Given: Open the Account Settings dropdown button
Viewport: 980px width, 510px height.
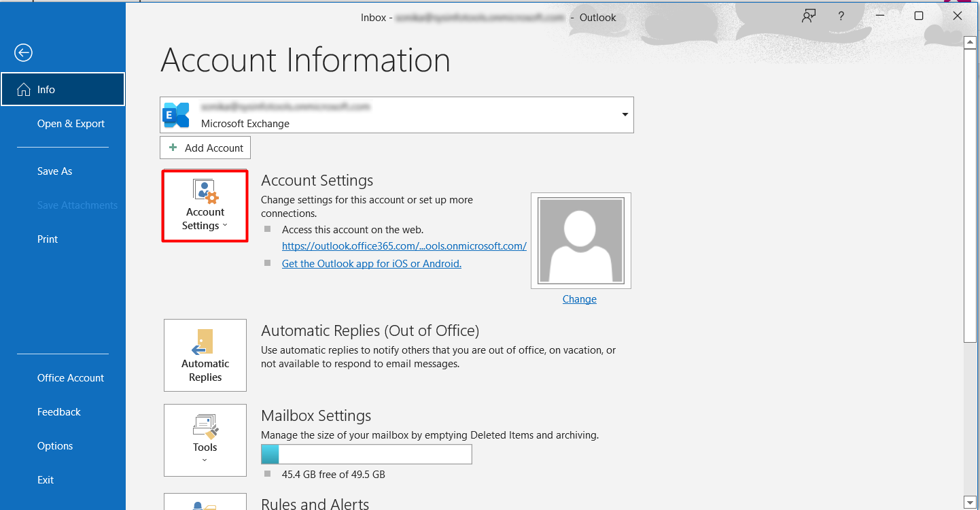Looking at the screenshot, I should pos(205,206).
